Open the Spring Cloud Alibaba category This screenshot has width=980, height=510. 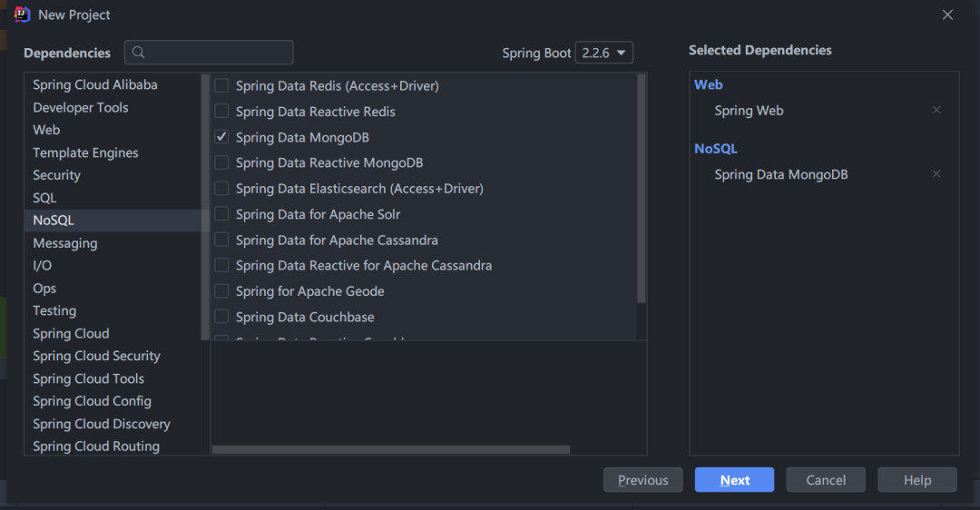click(x=95, y=84)
